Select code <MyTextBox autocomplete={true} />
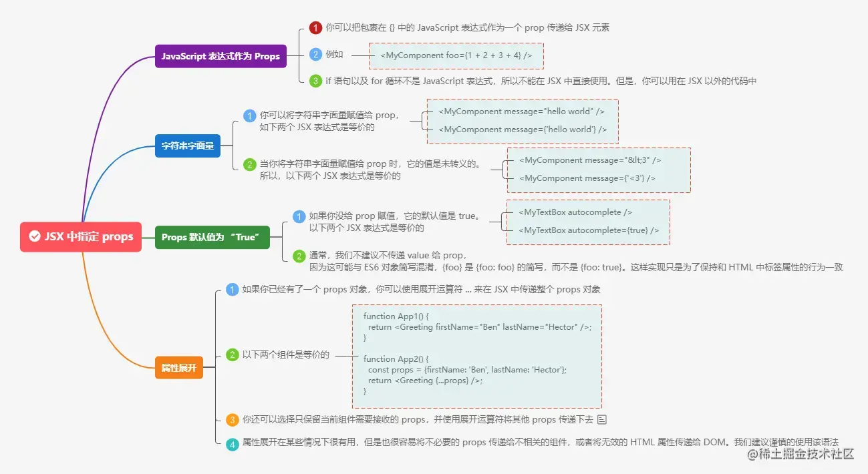Image resolution: width=868 pixels, height=474 pixels. [x=589, y=230]
